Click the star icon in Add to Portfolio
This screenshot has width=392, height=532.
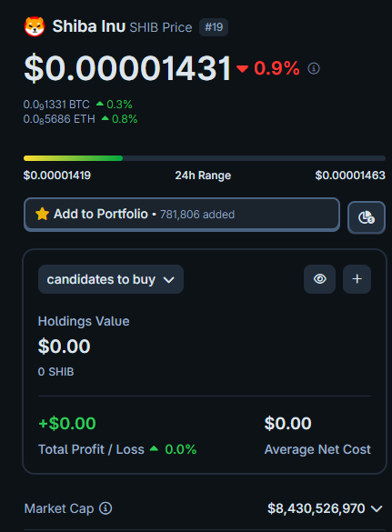coord(43,214)
